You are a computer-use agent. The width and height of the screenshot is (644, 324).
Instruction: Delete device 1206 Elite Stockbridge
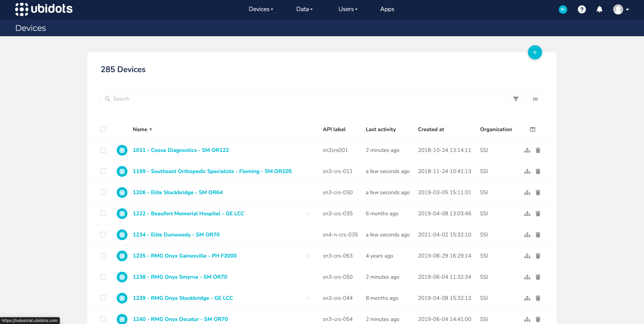coord(538,193)
